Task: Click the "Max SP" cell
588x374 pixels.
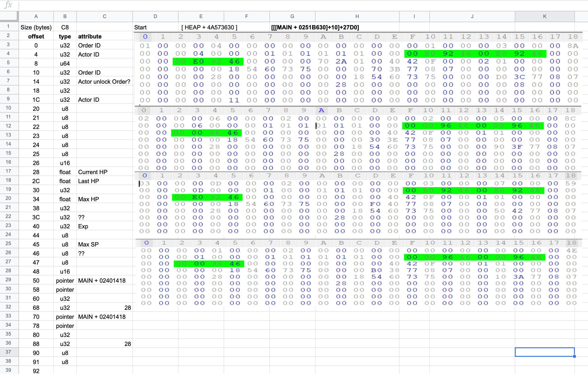Action: coord(104,244)
